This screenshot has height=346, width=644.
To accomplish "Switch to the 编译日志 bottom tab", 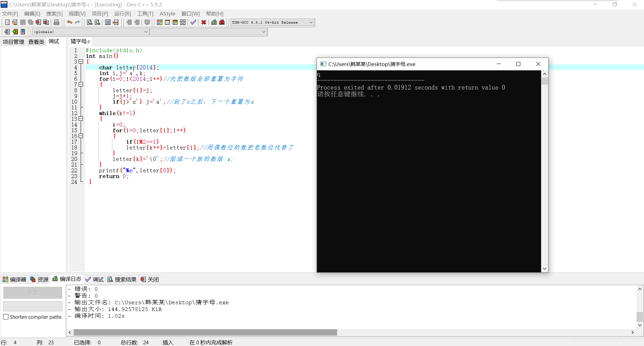I will 67,279.
